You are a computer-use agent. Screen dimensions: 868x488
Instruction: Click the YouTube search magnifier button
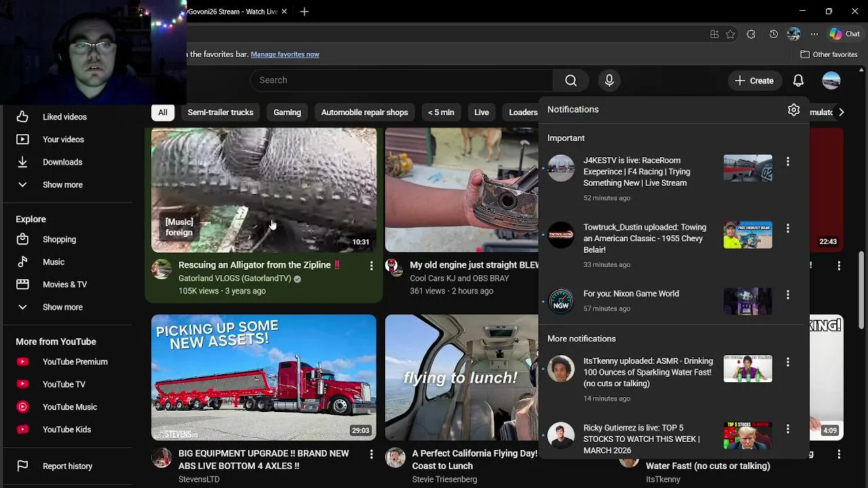coord(571,80)
